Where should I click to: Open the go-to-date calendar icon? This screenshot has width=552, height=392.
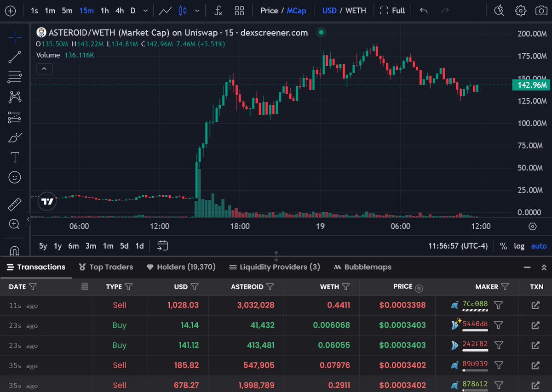pyautogui.click(x=162, y=246)
